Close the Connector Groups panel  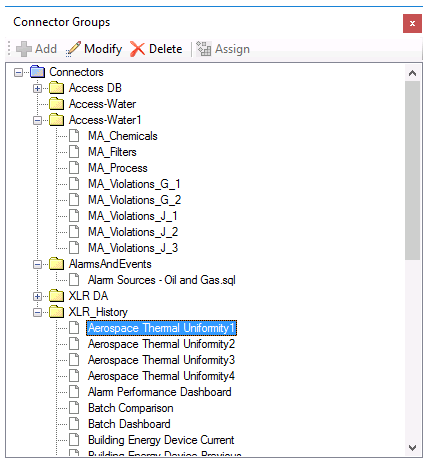click(x=412, y=23)
